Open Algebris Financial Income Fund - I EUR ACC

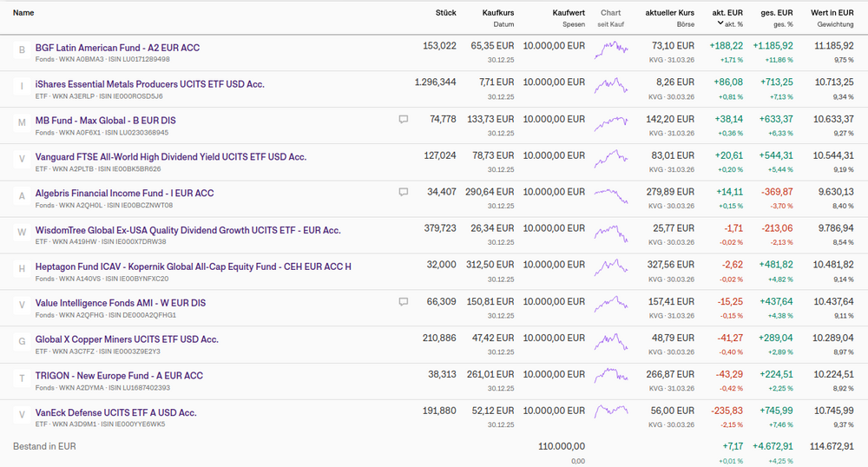tap(124, 193)
